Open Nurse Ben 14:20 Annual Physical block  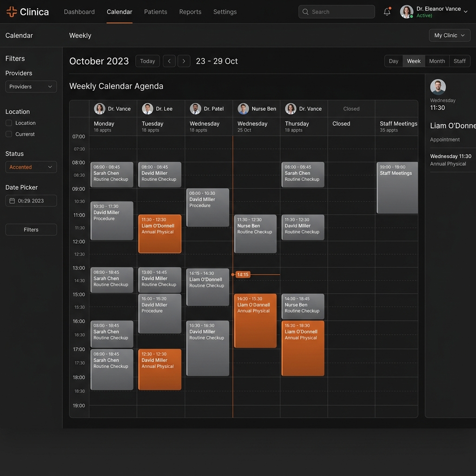pos(255,321)
